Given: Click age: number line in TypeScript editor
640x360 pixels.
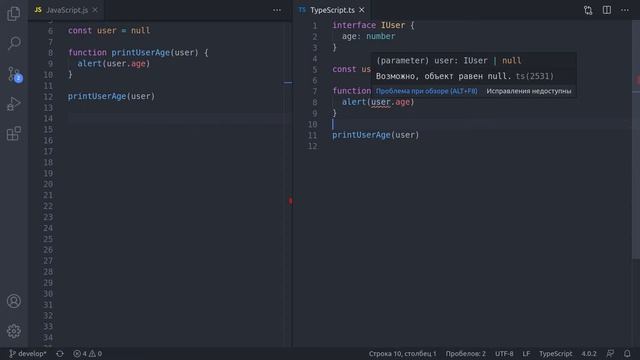Looking at the screenshot, I should point(369,36).
